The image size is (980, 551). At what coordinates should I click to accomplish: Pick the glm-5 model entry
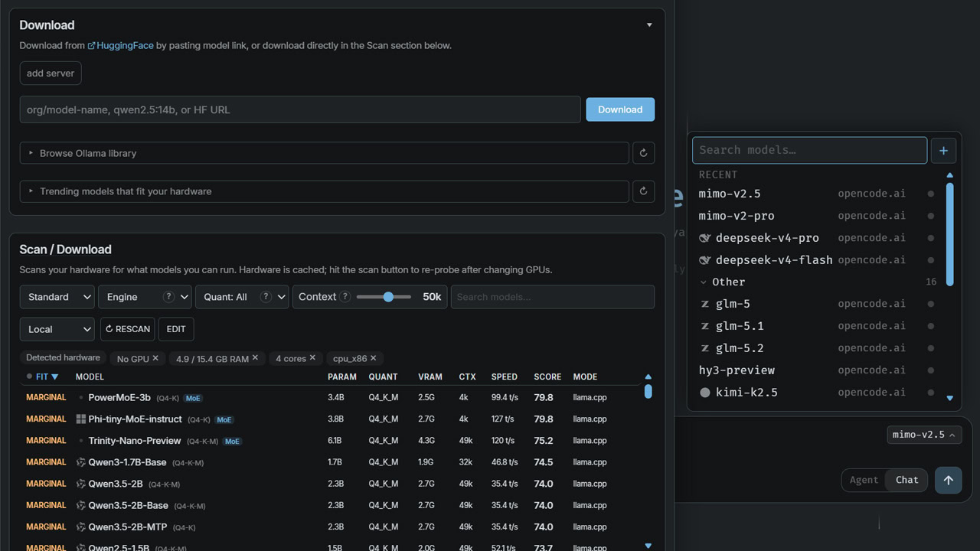pos(818,304)
